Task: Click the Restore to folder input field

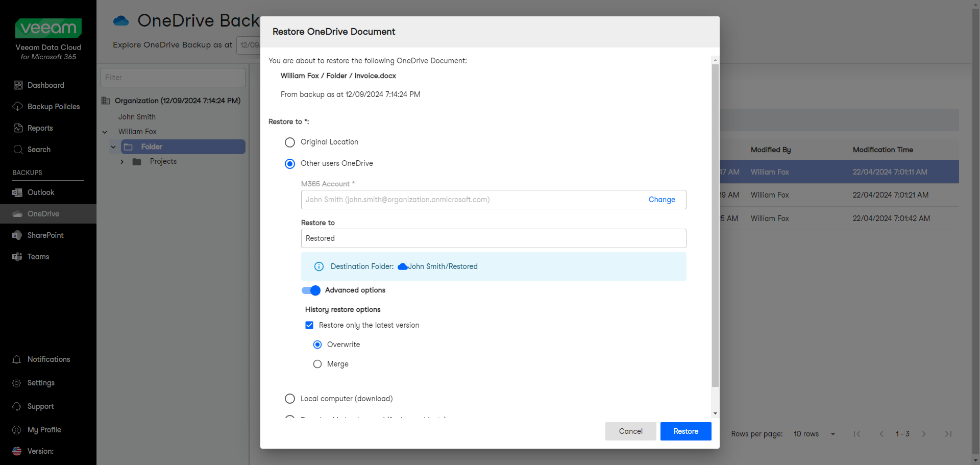Action: [494, 238]
